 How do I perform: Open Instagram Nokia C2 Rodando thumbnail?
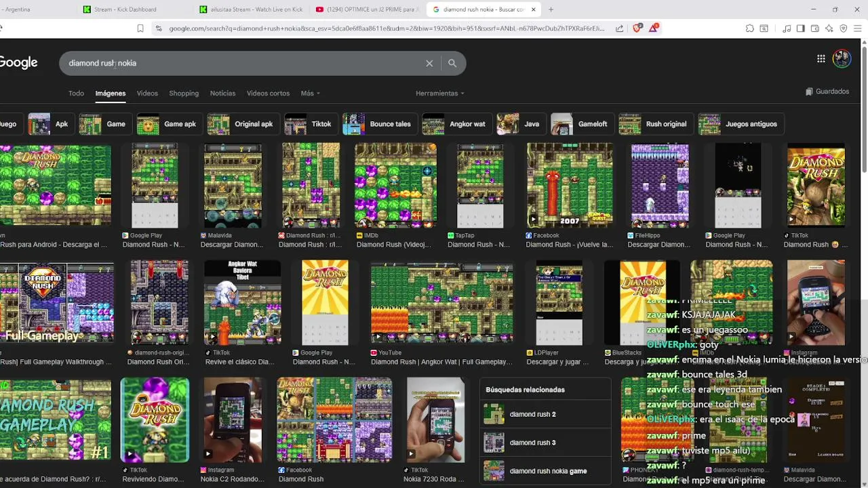[x=233, y=420]
